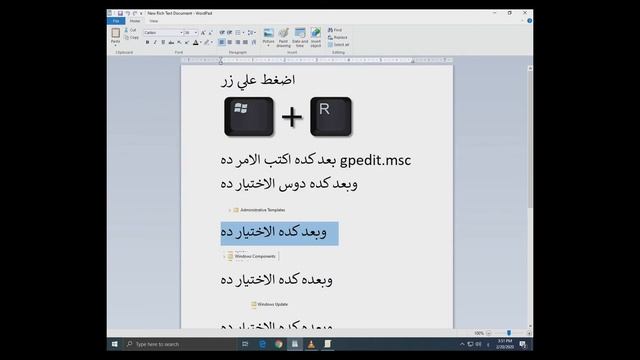Click the Administrative Templates image in document
The width and height of the screenshot is (640, 360).
pos(257,210)
